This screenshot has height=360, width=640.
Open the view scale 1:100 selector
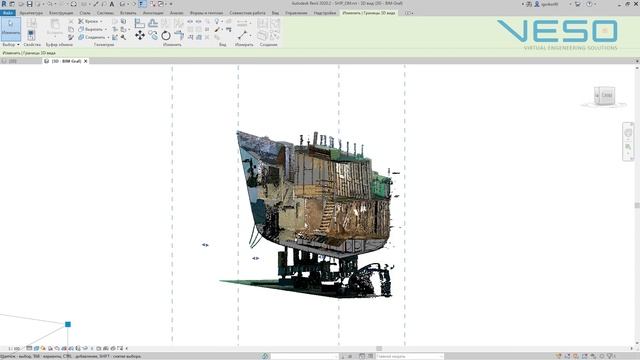click(x=14, y=349)
